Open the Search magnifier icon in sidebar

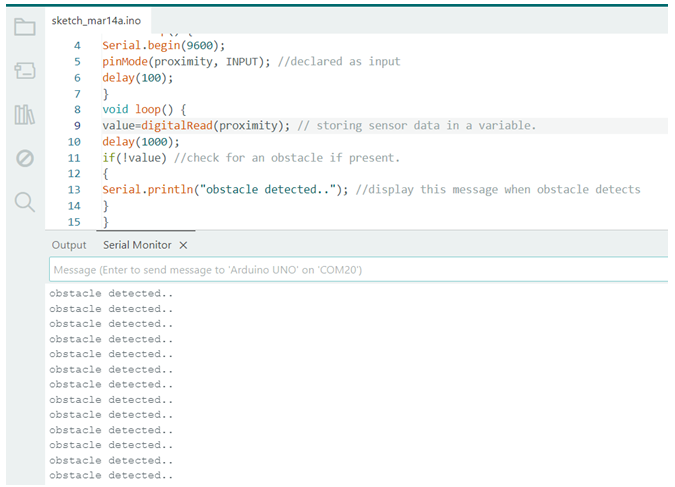(x=25, y=203)
